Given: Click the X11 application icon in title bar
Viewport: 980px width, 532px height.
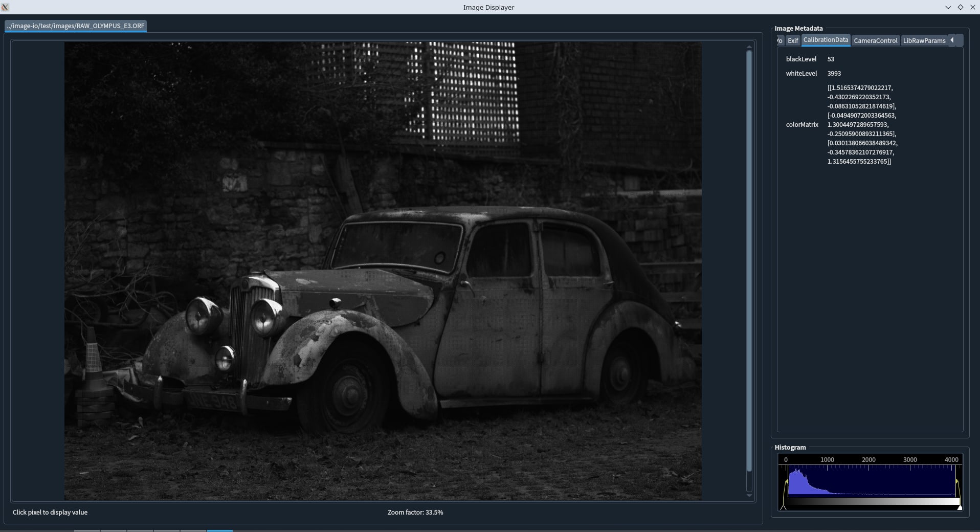Looking at the screenshot, I should coord(5,7).
